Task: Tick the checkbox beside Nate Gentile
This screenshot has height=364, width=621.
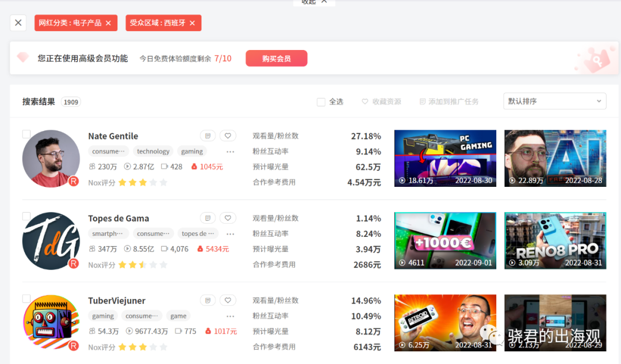Action: (26, 133)
